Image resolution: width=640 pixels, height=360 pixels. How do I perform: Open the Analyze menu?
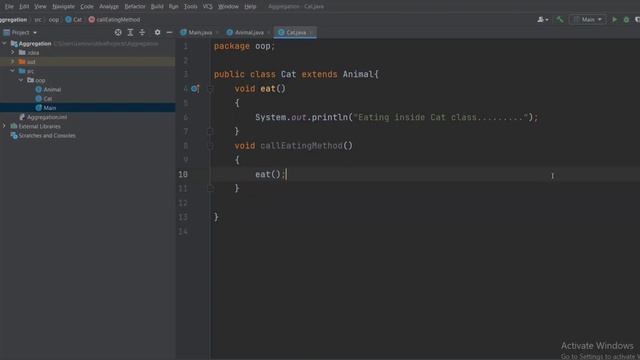[109, 7]
